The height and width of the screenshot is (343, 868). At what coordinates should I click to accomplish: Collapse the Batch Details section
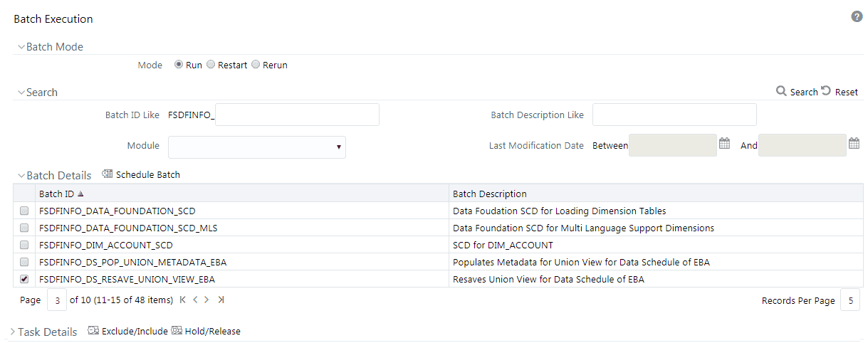(x=21, y=175)
